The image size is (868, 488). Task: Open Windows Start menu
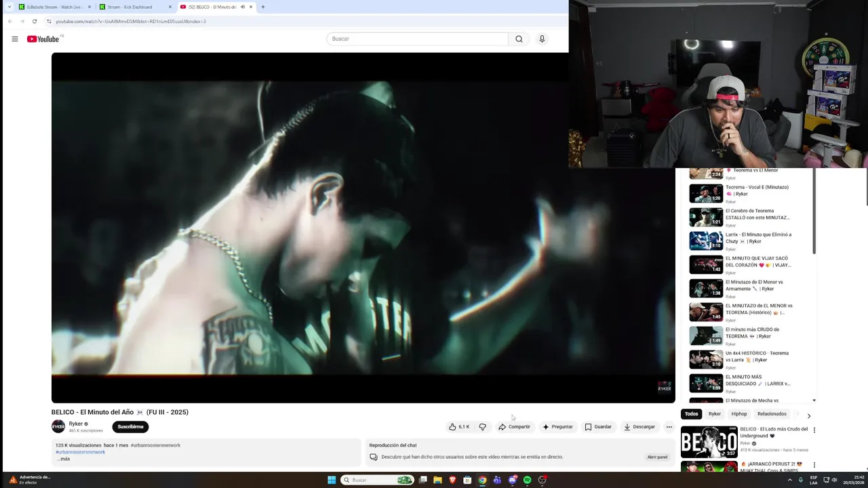click(332, 480)
